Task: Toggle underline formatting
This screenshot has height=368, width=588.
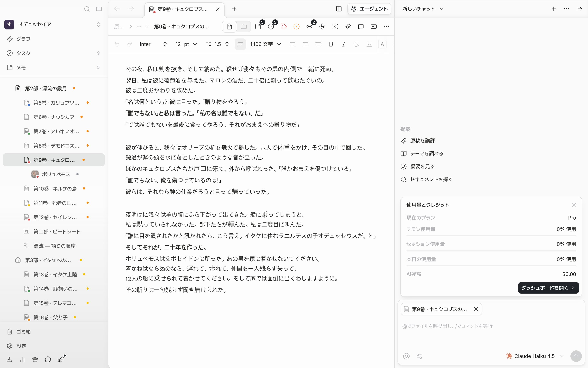Action: (x=369, y=44)
